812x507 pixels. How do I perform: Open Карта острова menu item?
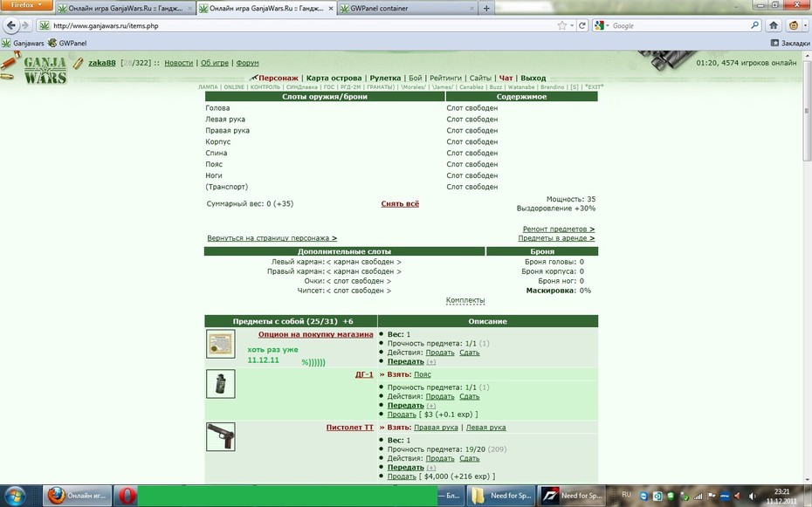click(334, 79)
